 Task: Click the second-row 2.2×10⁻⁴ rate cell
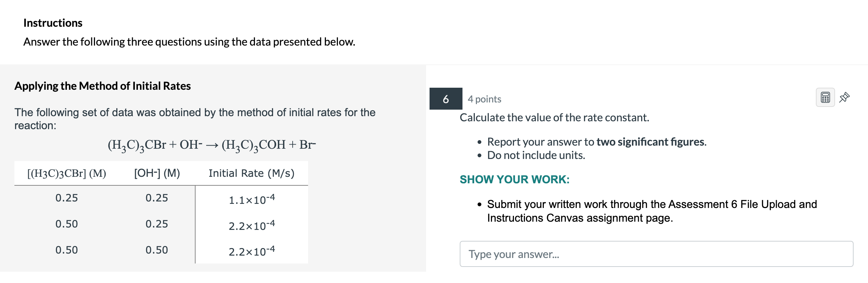(x=251, y=225)
